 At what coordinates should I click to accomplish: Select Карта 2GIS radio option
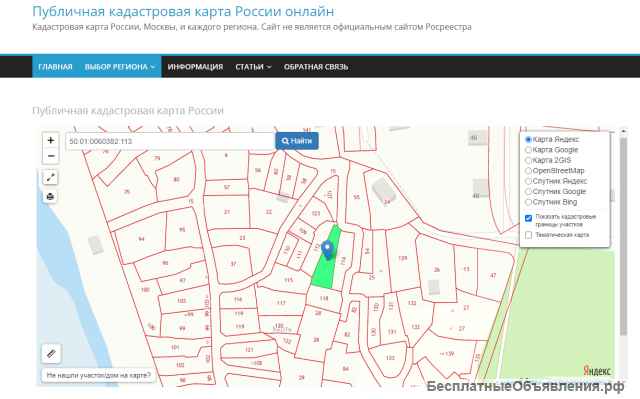528,160
